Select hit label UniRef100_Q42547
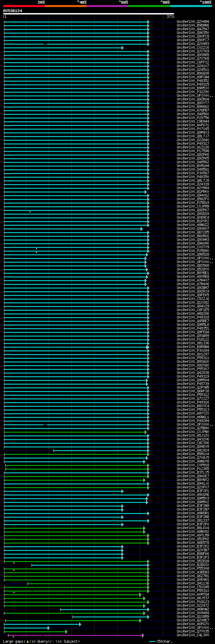The image size is (215, 644). click(193, 29)
